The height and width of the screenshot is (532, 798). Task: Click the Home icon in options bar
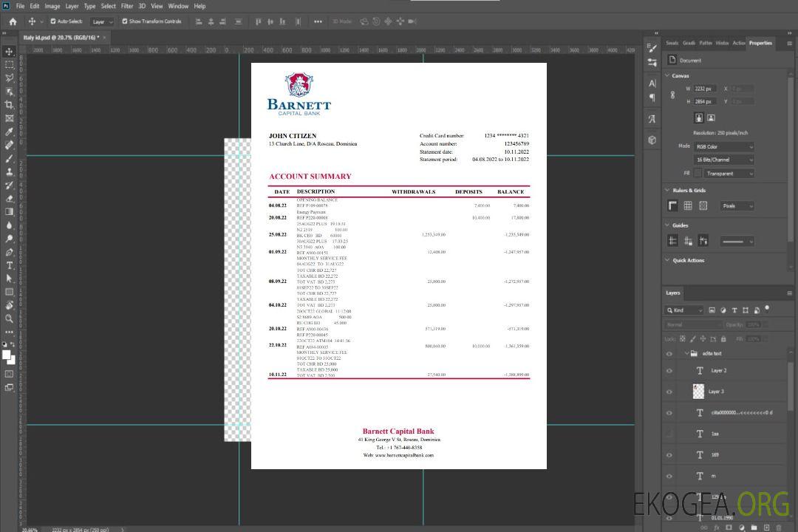(x=13, y=21)
